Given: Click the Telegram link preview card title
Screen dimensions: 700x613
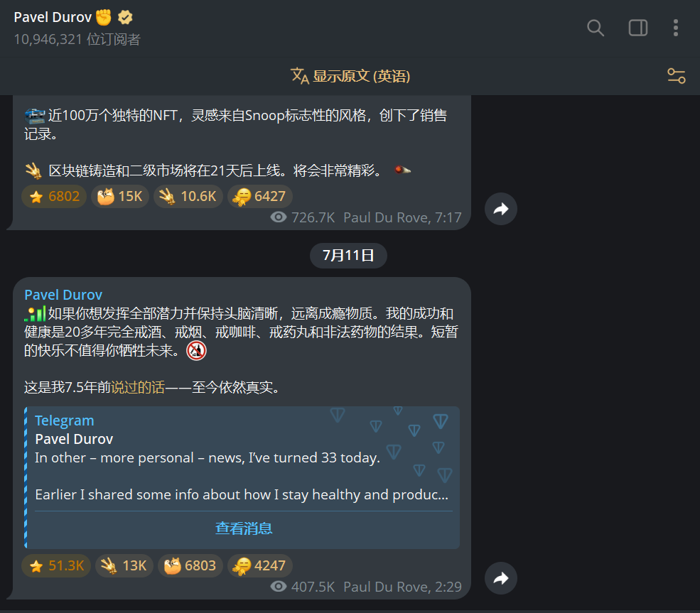Looking at the screenshot, I should click(x=65, y=421).
